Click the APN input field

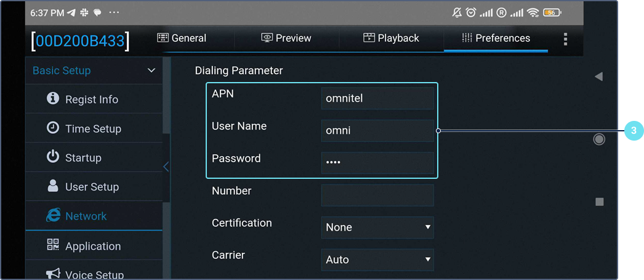[x=377, y=99]
